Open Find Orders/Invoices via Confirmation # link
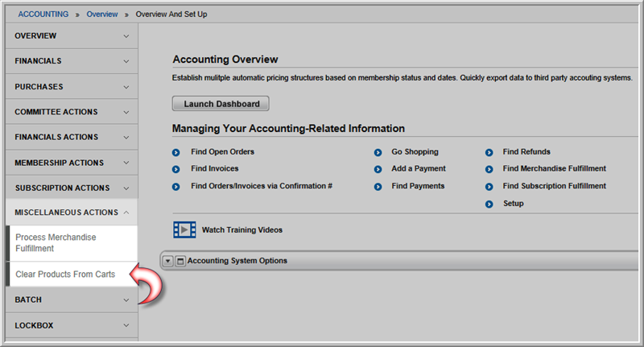Screen dimensions: 644x347 pyautogui.click(x=261, y=186)
